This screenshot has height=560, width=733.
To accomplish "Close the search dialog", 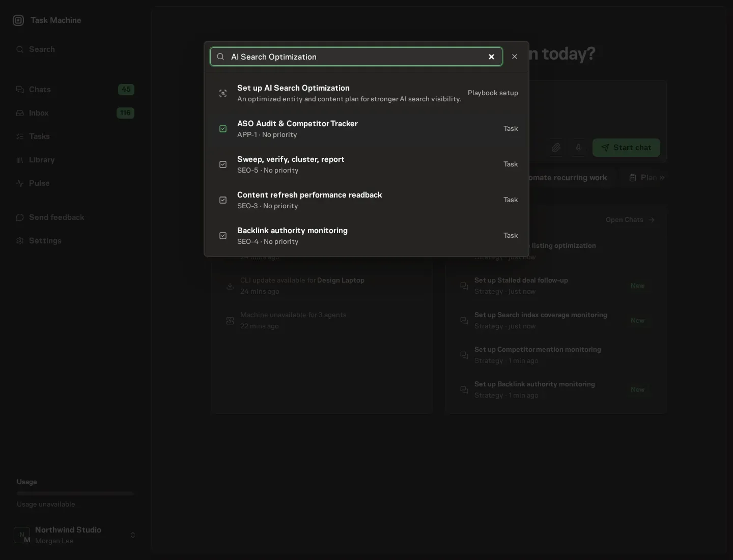I will pos(515,57).
